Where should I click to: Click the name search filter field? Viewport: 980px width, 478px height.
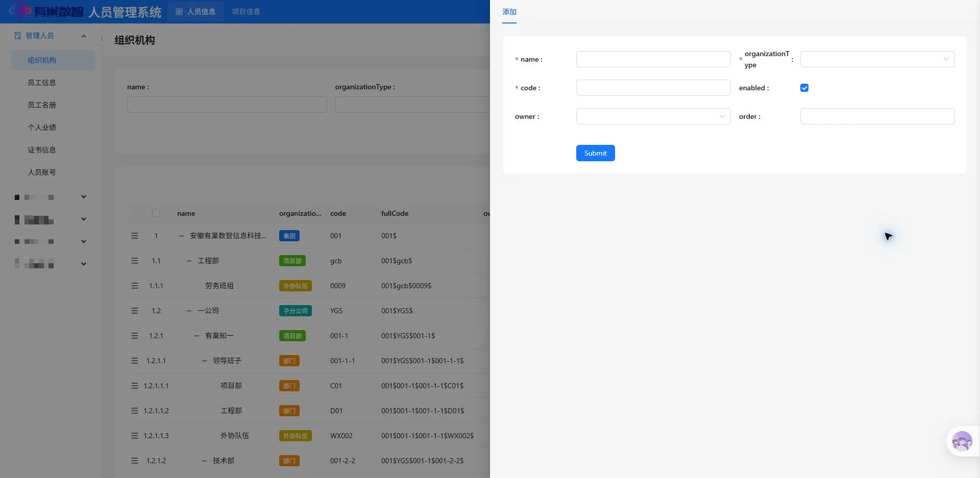[x=227, y=105]
